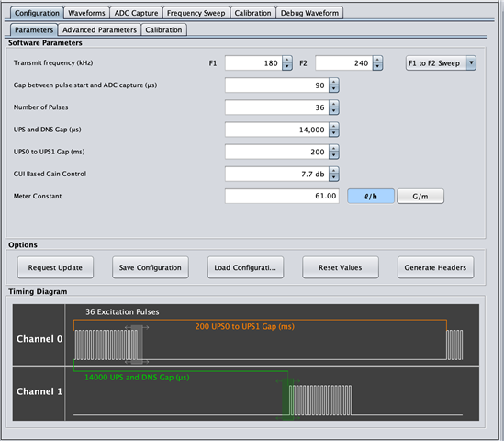Increase the F1 transmit frequency
The height and width of the screenshot is (441, 504).
(287, 60)
